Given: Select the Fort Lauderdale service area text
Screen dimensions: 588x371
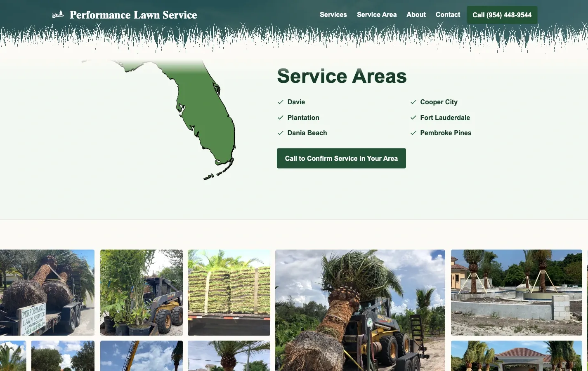Looking at the screenshot, I should 445,117.
